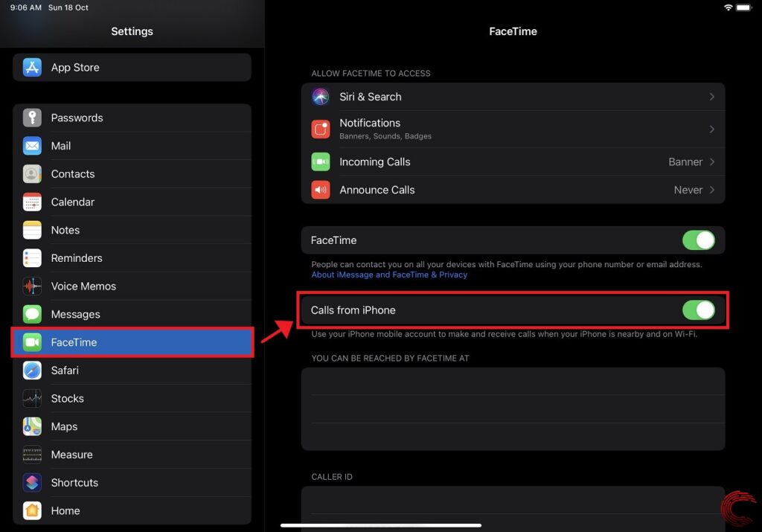This screenshot has width=762, height=532.
Task: Tap the Notifications Banners, Sounds, Badges subtitle
Action: coord(385,136)
